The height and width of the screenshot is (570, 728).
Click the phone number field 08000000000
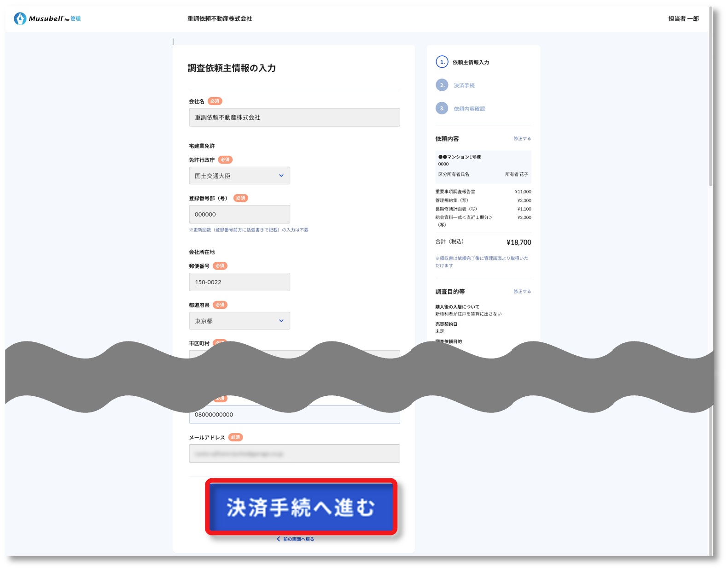coord(294,415)
